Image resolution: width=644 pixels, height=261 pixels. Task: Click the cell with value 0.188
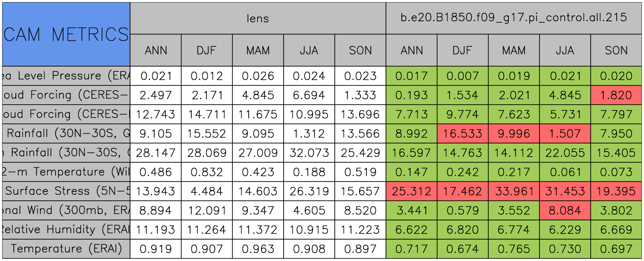click(x=309, y=172)
